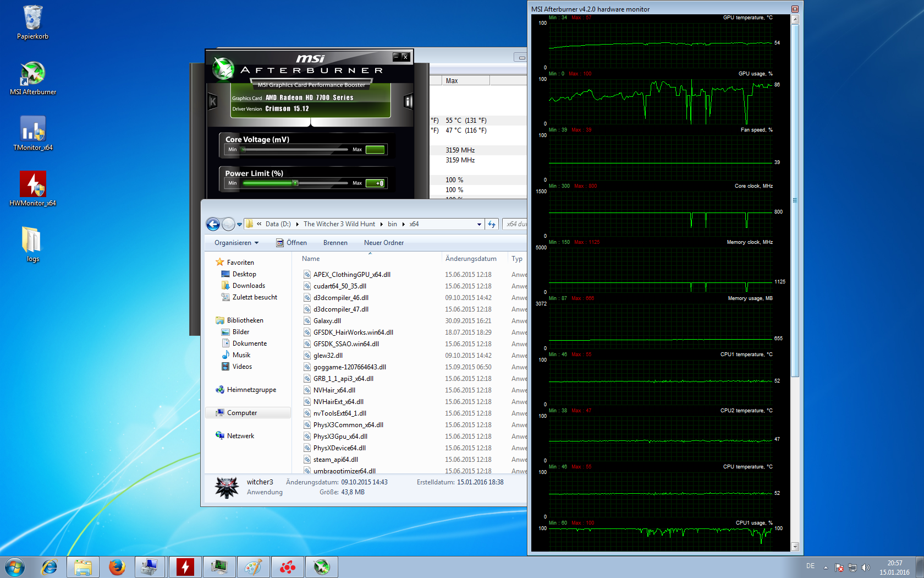The height and width of the screenshot is (578, 924).
Task: Switch to the red dots taskbar app
Action: pyautogui.click(x=288, y=566)
